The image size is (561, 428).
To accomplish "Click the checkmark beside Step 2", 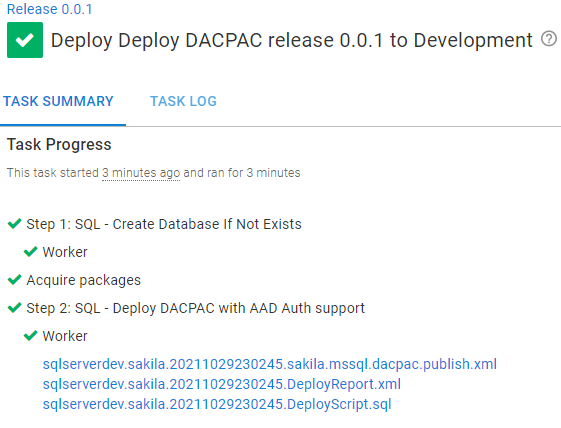I will pos(14,308).
